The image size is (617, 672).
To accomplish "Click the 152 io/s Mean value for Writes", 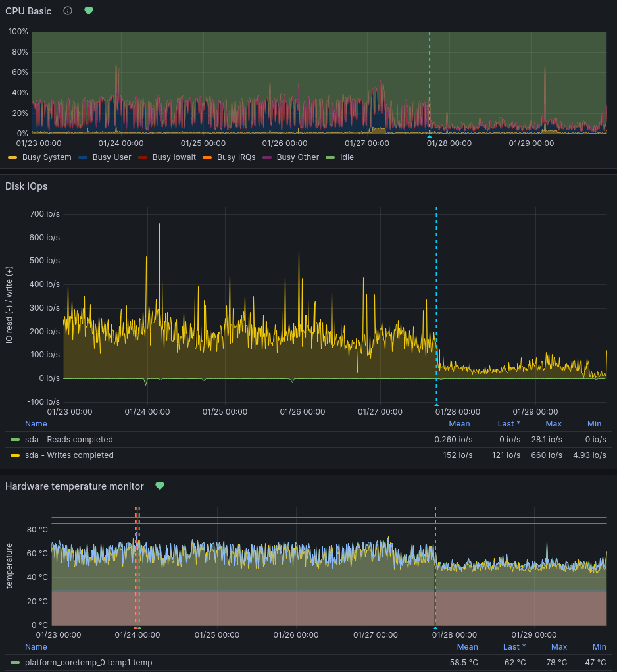I will [x=458, y=455].
